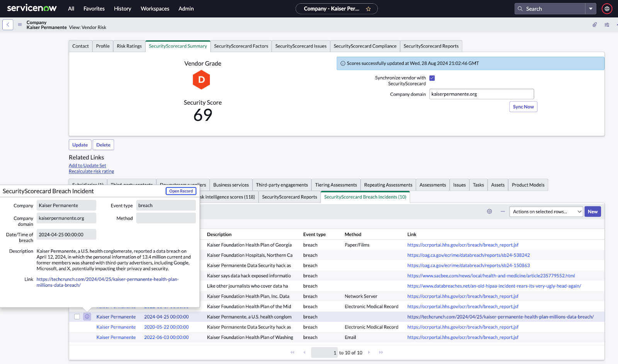
Task: Open Kaiser Permanente link in 2020-05-22 row
Action: pyautogui.click(x=116, y=327)
